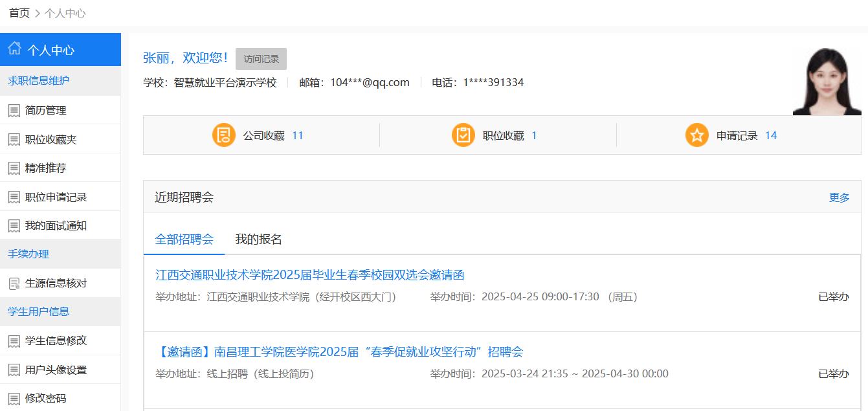This screenshot has height=411, width=868.
Task: Click the orange 申请记录 star icon
Action: 697,135
